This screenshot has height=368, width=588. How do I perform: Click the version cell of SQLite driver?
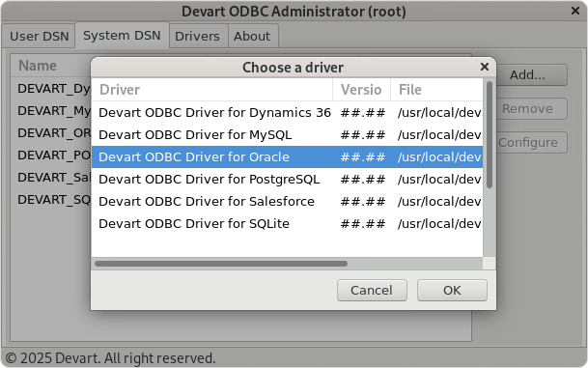(363, 223)
